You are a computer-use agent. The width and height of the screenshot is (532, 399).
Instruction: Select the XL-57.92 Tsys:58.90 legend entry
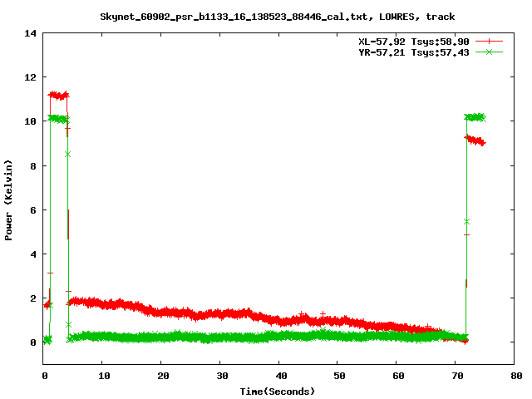pos(414,42)
